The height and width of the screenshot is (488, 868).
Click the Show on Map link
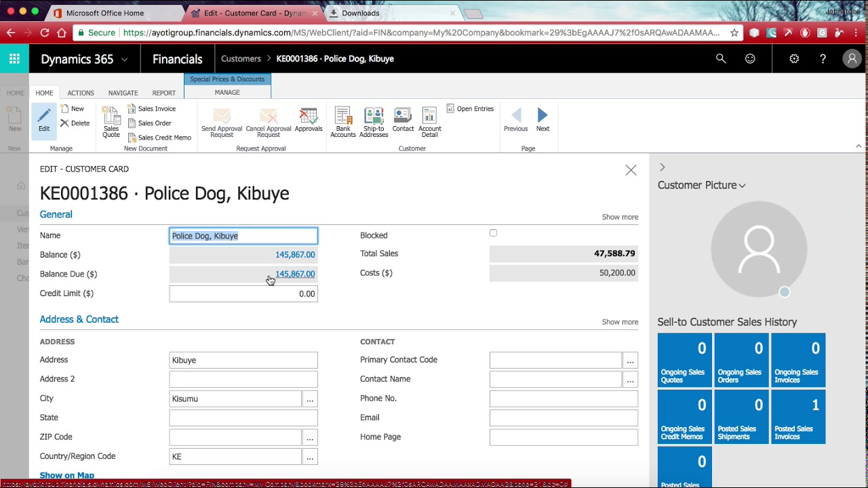click(x=67, y=475)
